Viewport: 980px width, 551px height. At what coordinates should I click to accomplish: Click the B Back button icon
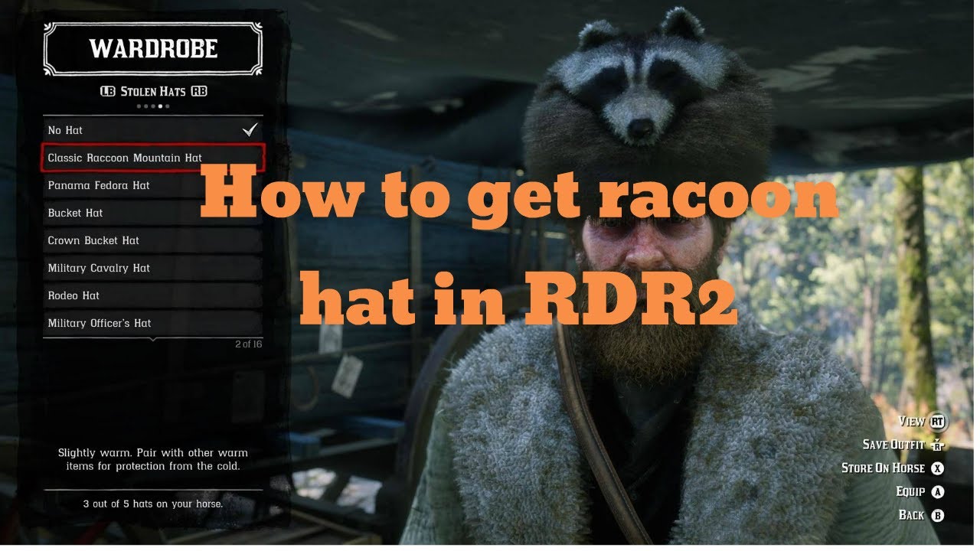[x=938, y=516]
